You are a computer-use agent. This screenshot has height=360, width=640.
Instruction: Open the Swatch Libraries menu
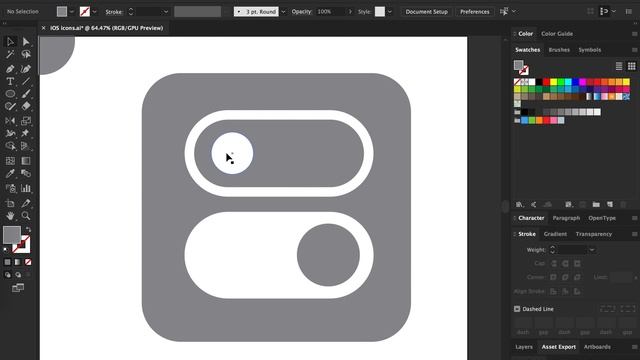(519, 204)
